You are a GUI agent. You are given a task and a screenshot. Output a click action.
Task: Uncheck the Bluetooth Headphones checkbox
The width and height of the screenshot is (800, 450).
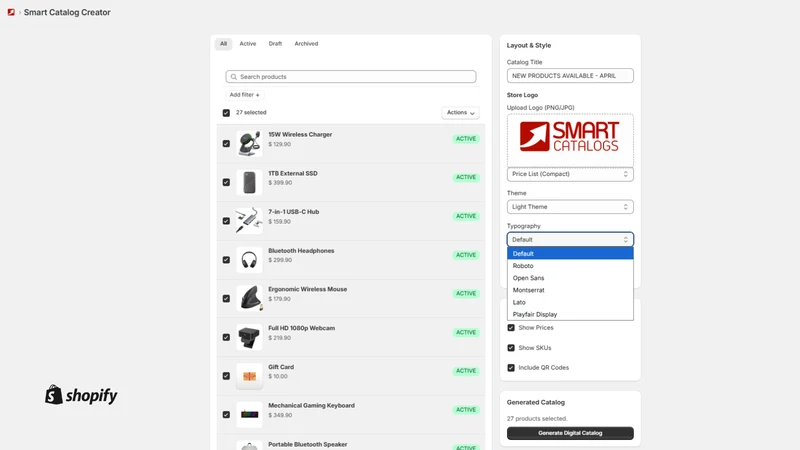[x=226, y=260]
